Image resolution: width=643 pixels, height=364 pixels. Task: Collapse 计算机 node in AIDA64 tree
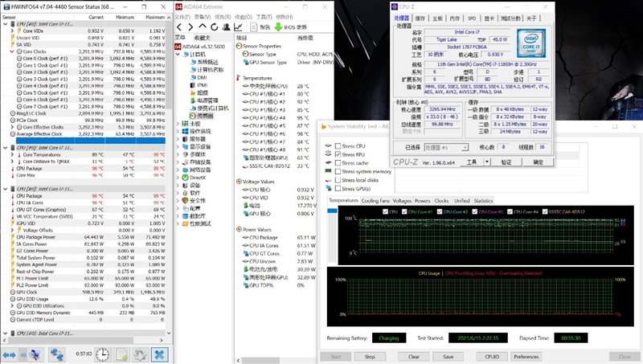[178, 54]
